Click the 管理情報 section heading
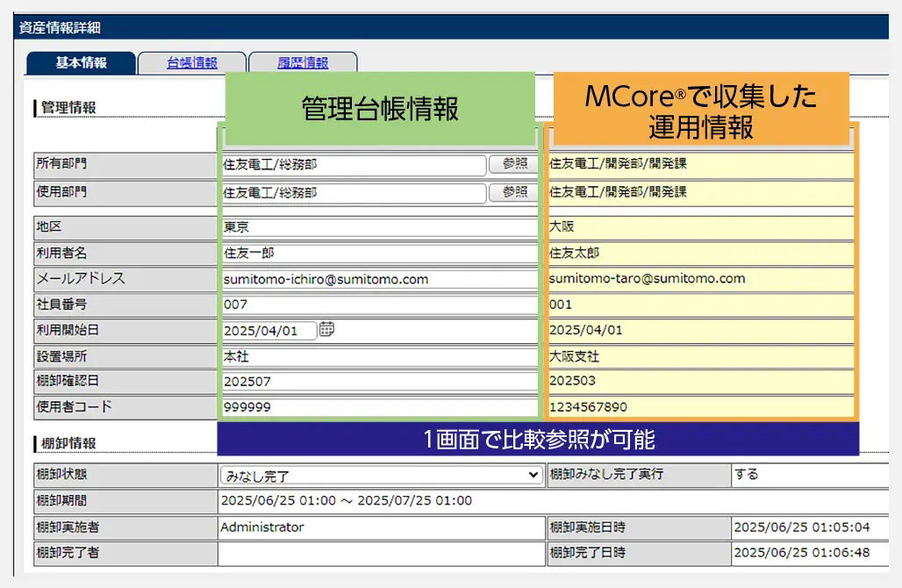 pos(68,108)
